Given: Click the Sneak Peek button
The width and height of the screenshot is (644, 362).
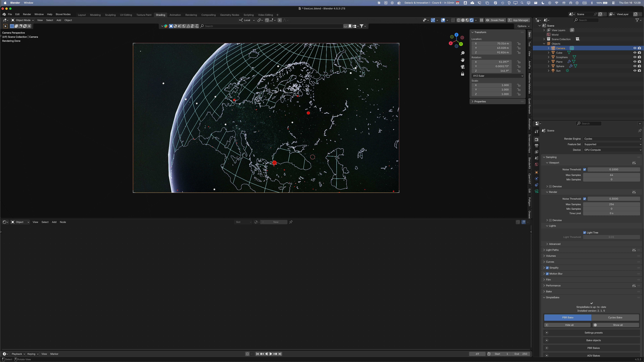Looking at the screenshot, I should 495,20.
